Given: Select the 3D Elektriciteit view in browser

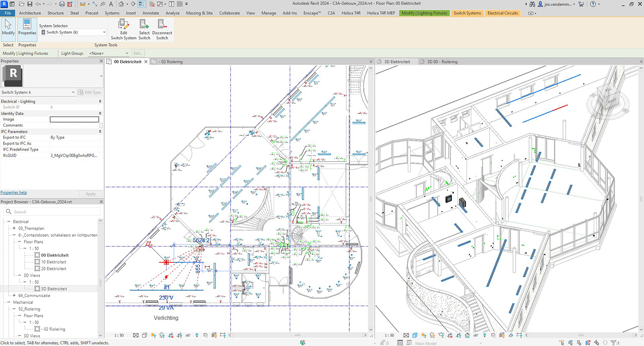Looking at the screenshot, I should click(54, 289).
